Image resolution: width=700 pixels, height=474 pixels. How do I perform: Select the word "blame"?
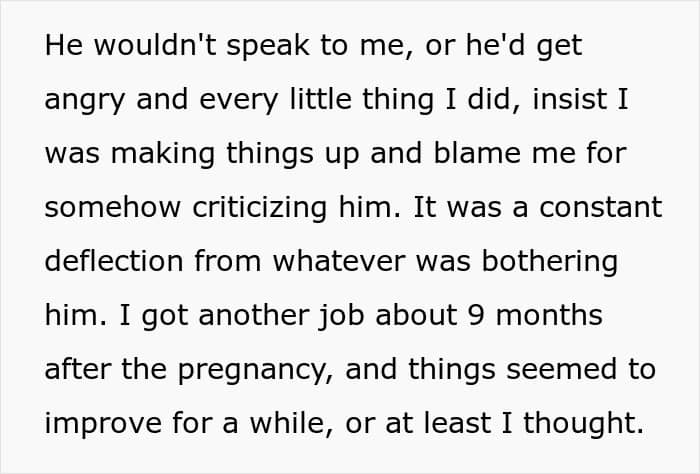477,153
